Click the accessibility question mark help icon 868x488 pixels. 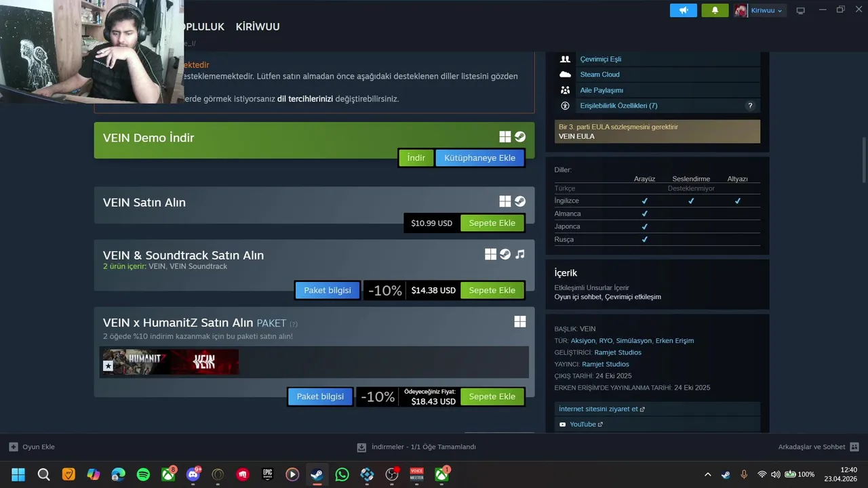pos(750,106)
